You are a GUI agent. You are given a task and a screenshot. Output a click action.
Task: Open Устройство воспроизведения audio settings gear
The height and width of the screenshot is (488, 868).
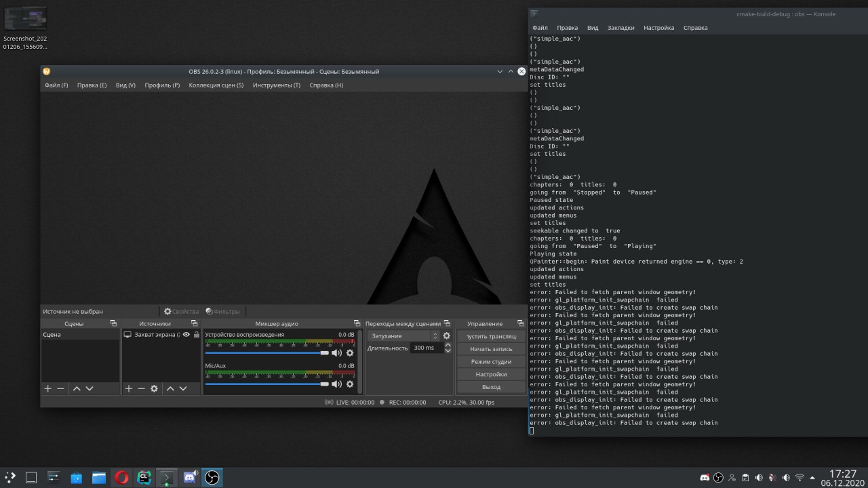pyautogui.click(x=350, y=352)
